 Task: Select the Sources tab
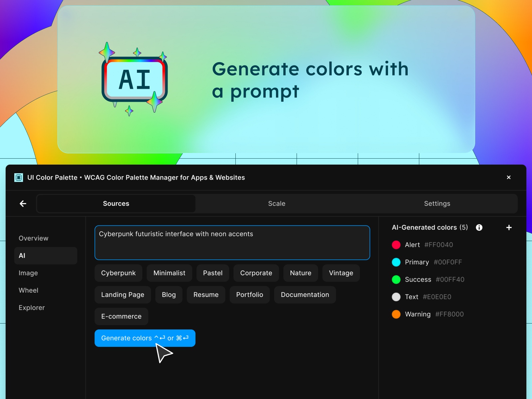pyautogui.click(x=116, y=203)
